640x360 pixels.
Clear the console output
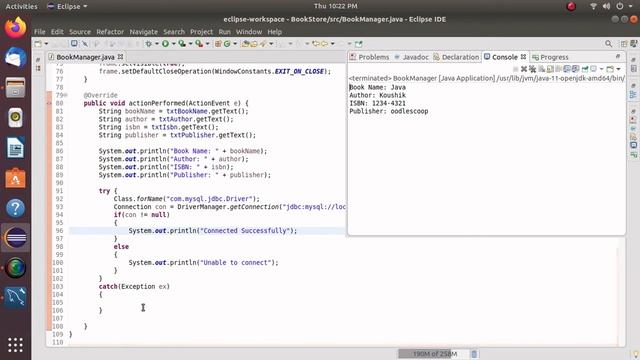click(542, 69)
